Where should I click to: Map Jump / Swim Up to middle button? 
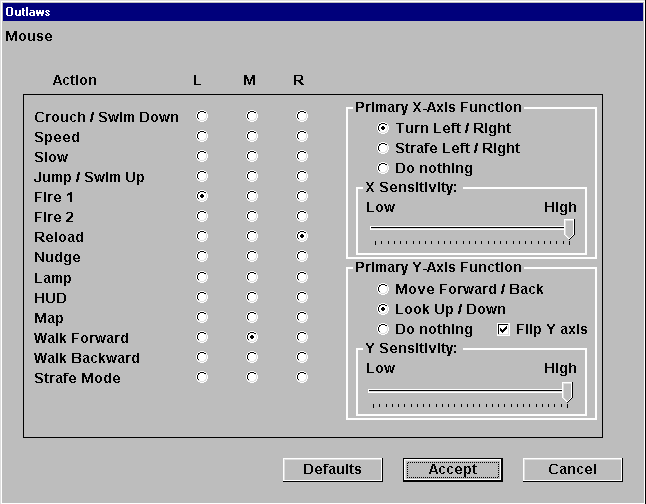(252, 176)
